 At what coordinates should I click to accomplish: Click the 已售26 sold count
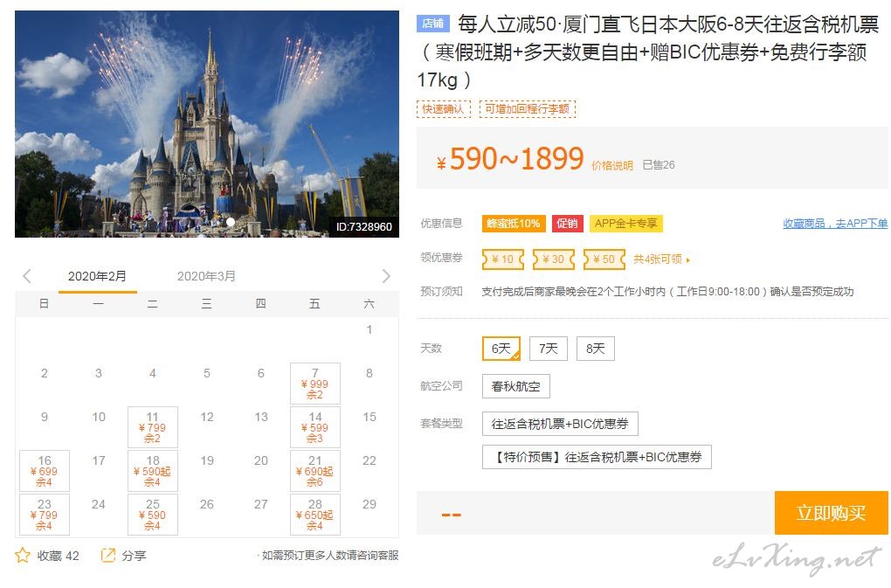pos(659,165)
